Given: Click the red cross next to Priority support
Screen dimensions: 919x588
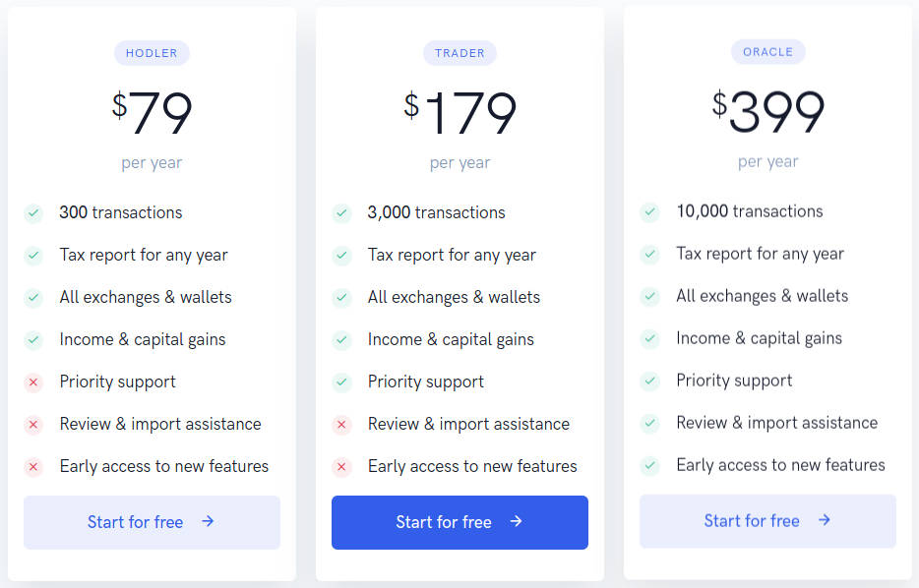Looking at the screenshot, I should tap(32, 382).
